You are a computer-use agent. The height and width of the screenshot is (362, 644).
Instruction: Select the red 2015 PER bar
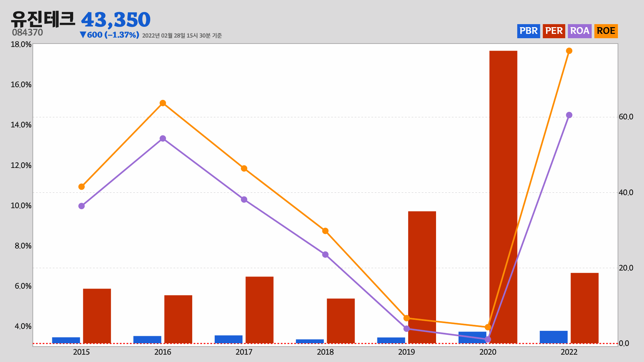click(97, 316)
